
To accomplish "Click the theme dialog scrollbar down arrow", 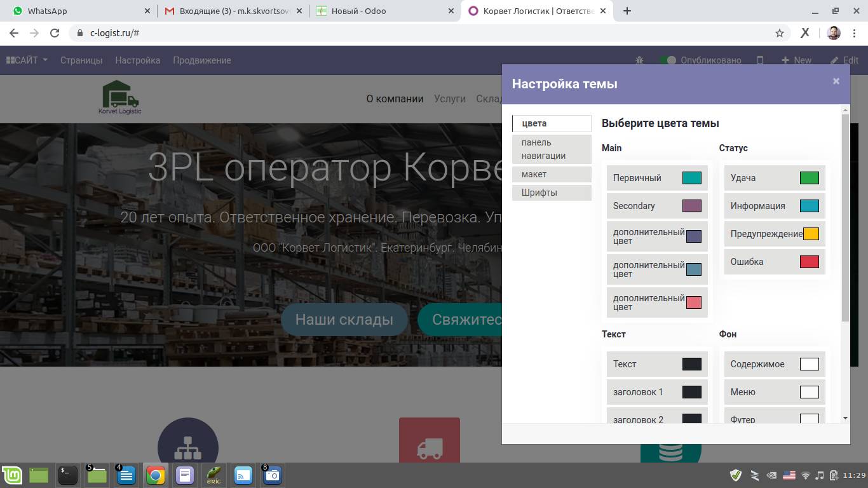I will tap(845, 418).
